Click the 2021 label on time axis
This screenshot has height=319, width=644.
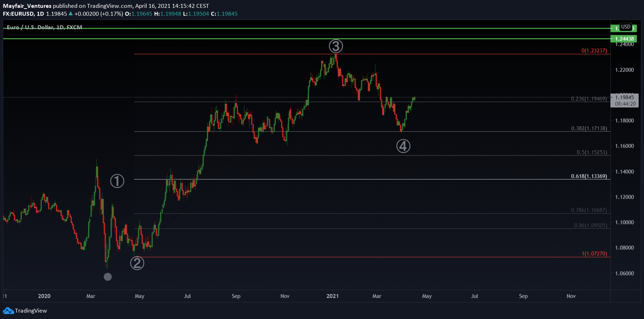pos(333,296)
